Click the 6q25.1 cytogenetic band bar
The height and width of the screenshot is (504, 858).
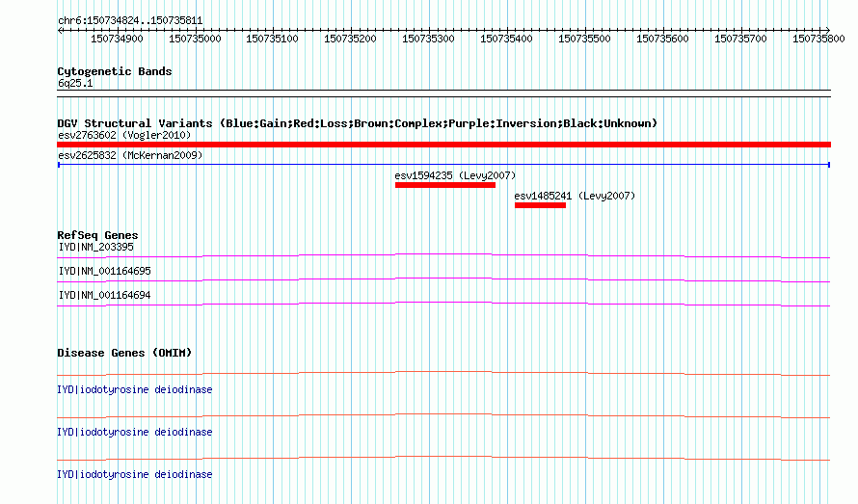click(x=443, y=93)
